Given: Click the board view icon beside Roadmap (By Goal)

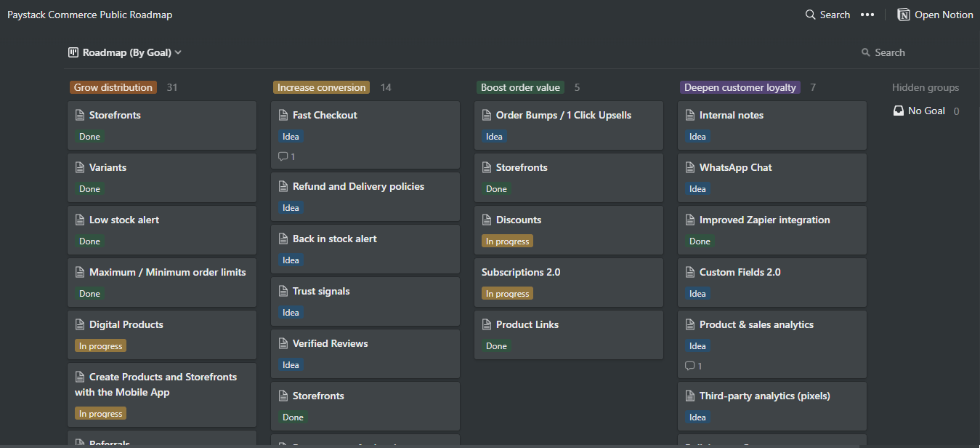Looking at the screenshot, I should 73,52.
